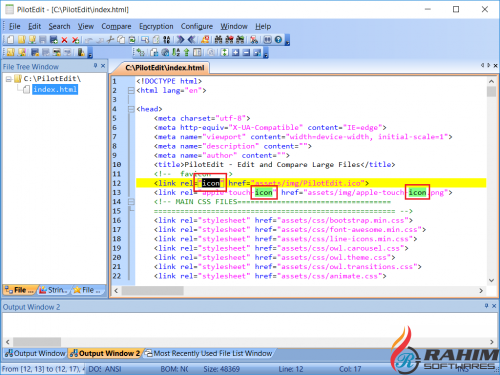This screenshot has width=500, height=375.
Task: Click the column mode toolbar icon
Action: coord(197,52)
